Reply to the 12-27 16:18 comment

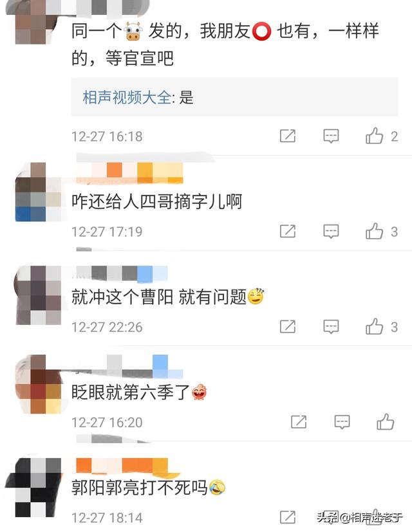[x=331, y=136]
